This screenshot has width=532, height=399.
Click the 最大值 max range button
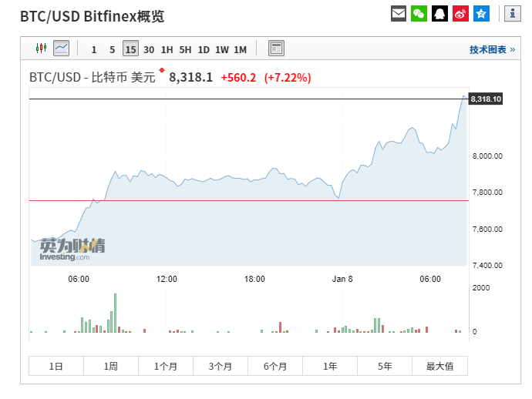click(439, 367)
